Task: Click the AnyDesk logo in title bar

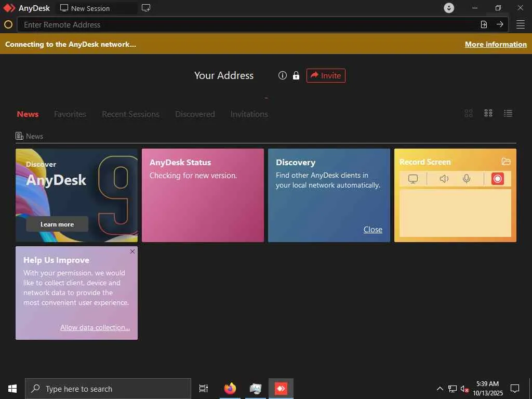Action: 9,8
